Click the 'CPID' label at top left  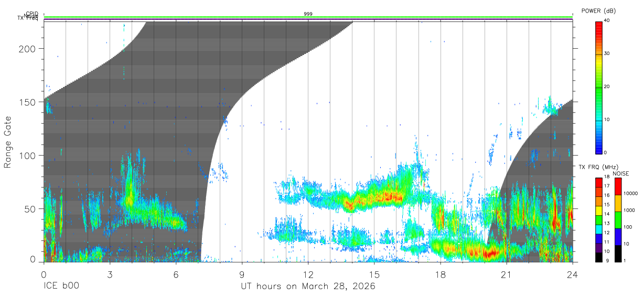pyautogui.click(x=31, y=14)
